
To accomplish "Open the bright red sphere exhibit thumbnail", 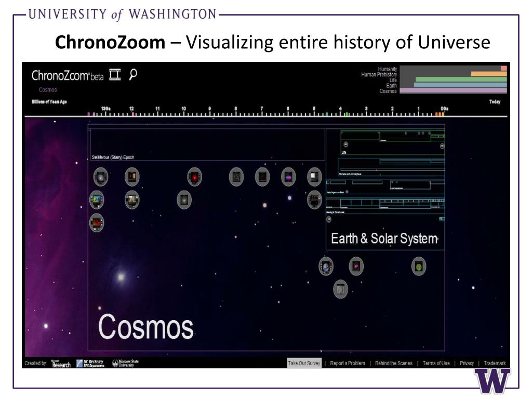I will tap(194, 177).
